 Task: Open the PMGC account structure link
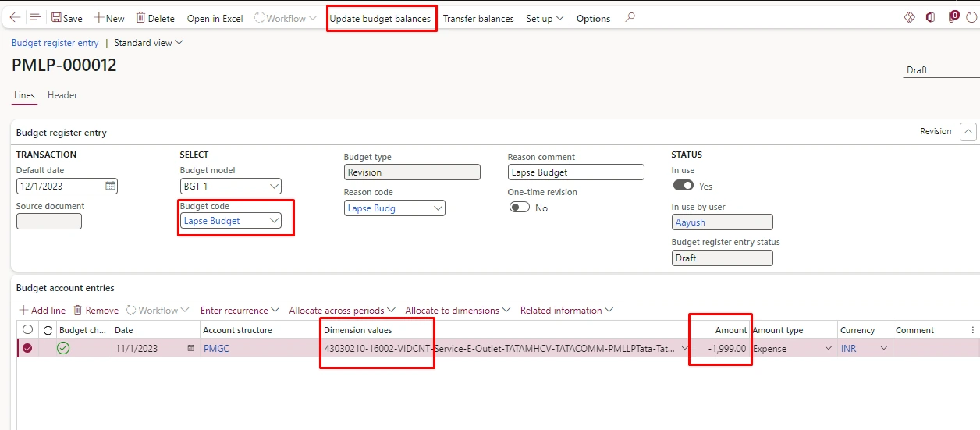216,349
